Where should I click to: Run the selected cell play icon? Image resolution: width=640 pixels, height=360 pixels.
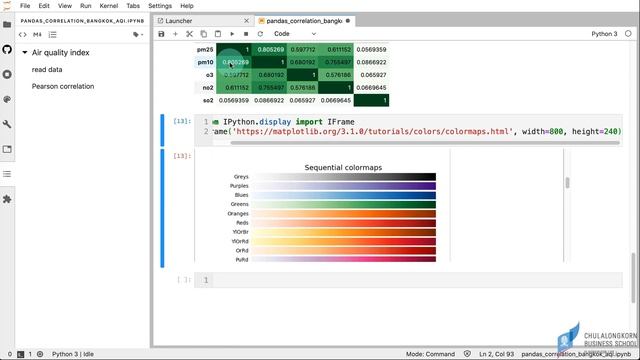tap(232, 34)
